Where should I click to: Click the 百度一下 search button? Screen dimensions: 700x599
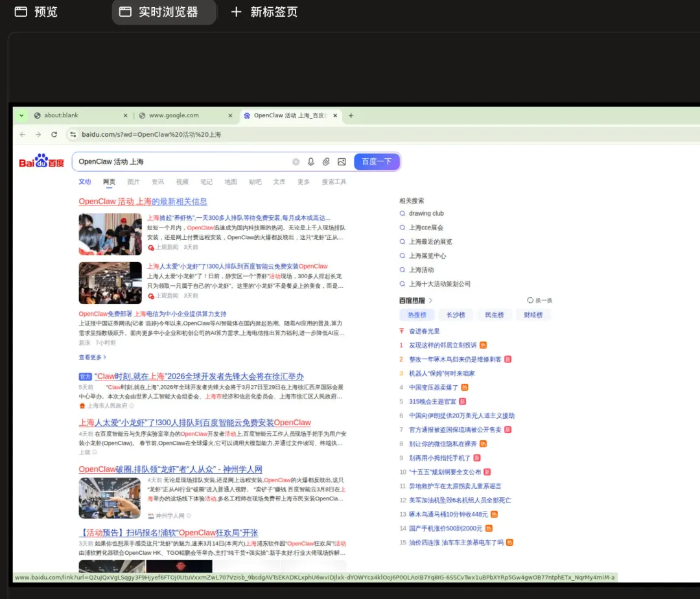tap(377, 161)
